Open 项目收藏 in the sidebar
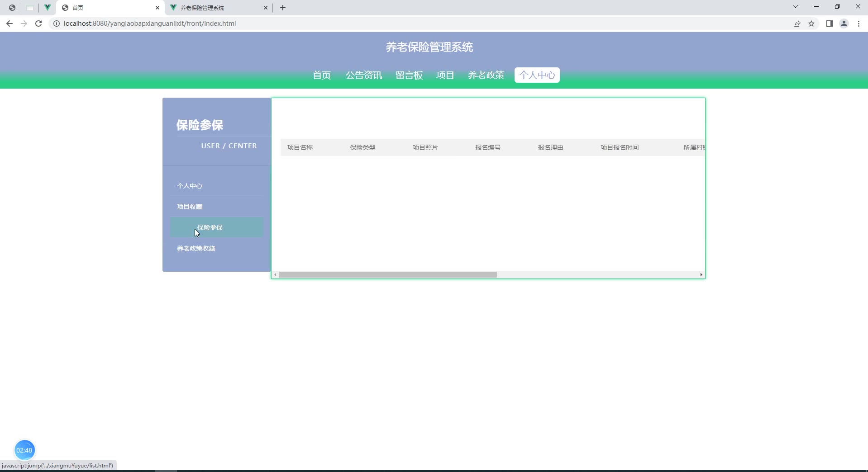868x472 pixels. point(190,207)
